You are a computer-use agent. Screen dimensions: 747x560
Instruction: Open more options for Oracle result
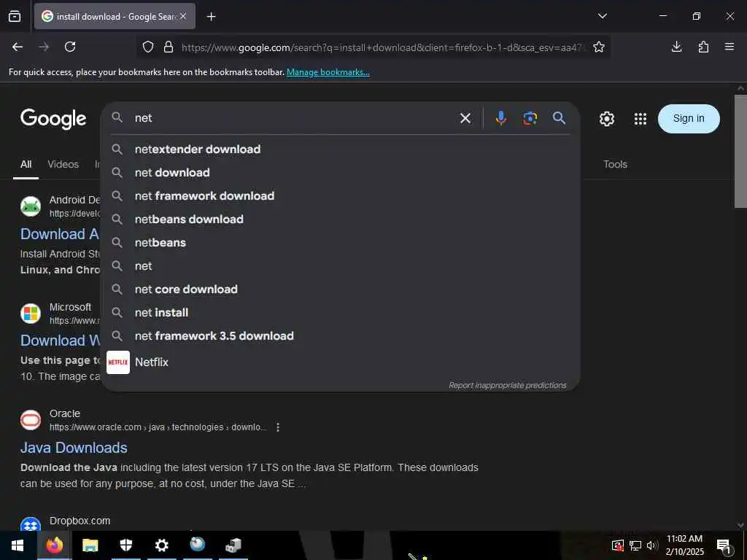[278, 427]
